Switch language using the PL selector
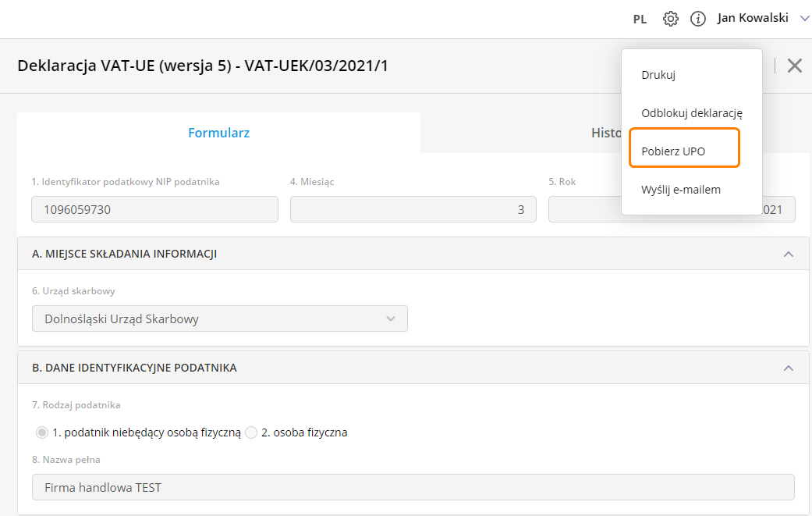Screen dimensions: 812x516 pos(640,20)
